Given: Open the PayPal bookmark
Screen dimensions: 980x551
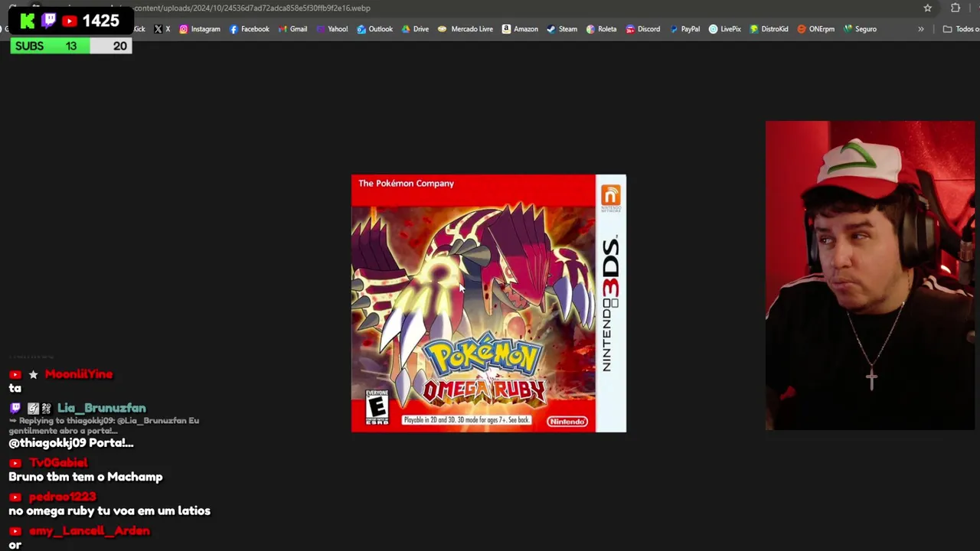Looking at the screenshot, I should 684,29.
